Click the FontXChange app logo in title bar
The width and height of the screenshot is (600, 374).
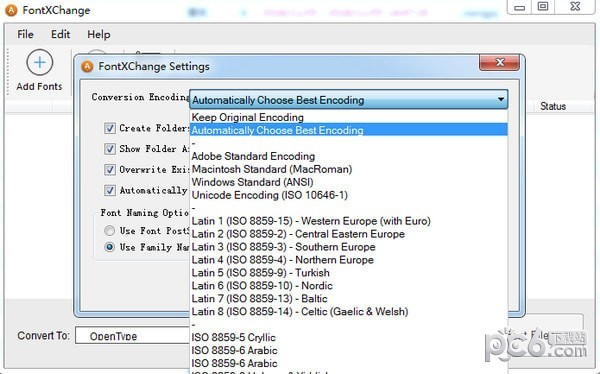(11, 10)
